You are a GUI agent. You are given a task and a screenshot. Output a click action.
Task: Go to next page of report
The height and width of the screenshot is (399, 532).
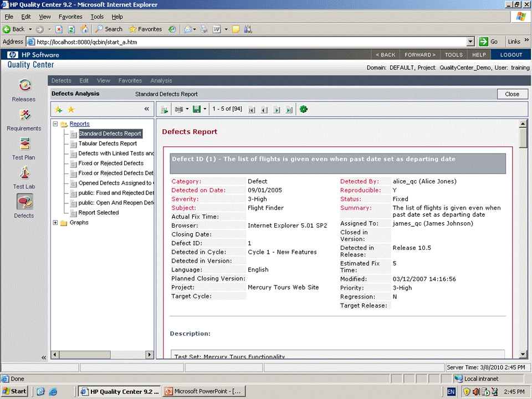[x=277, y=110]
